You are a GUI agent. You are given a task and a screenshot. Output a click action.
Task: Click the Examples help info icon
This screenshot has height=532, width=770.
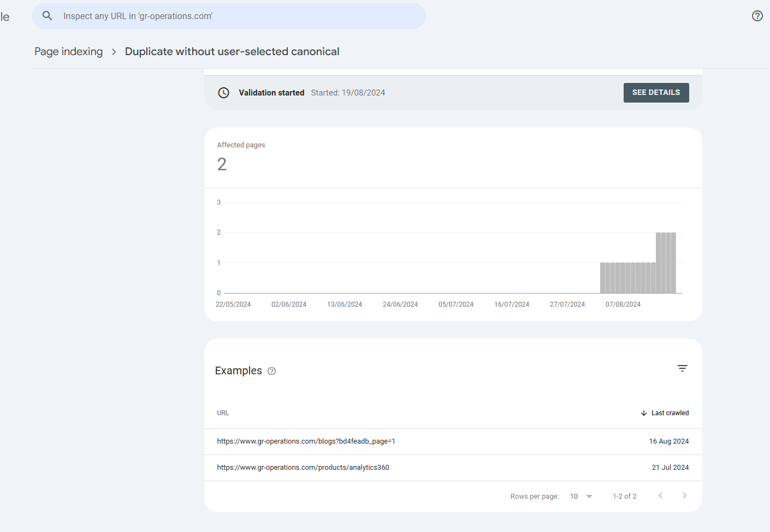point(272,371)
